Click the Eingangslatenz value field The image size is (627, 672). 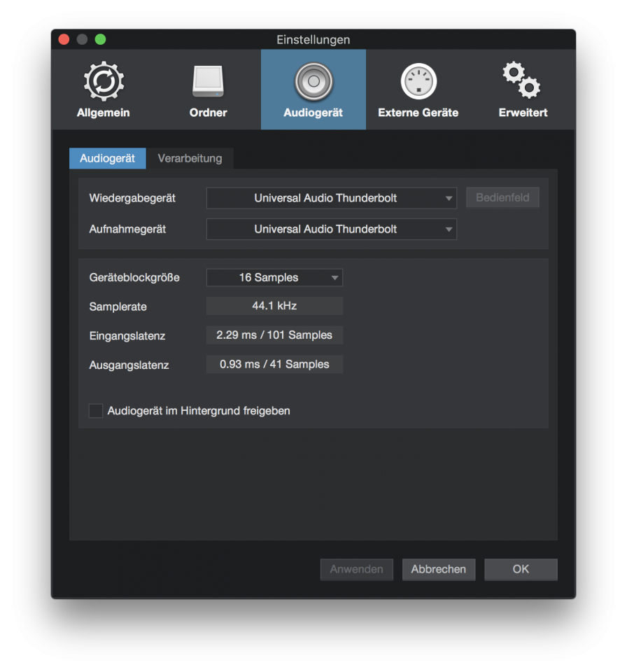[x=274, y=335]
